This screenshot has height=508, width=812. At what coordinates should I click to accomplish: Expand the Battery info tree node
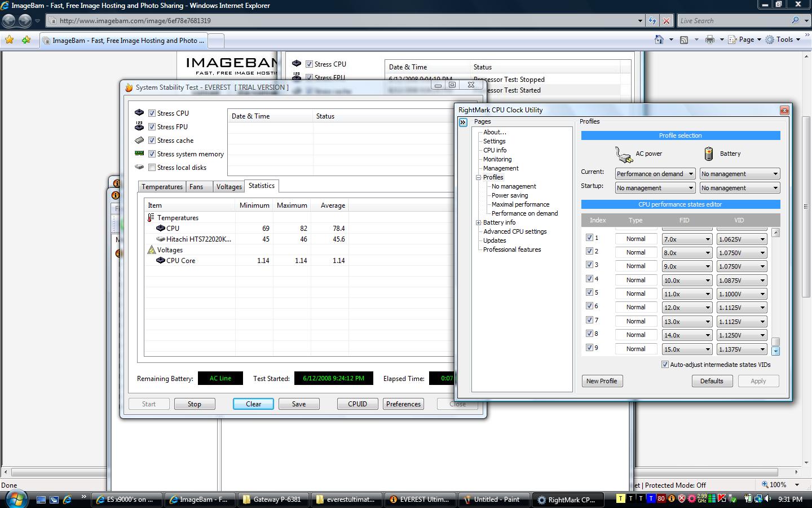(479, 222)
